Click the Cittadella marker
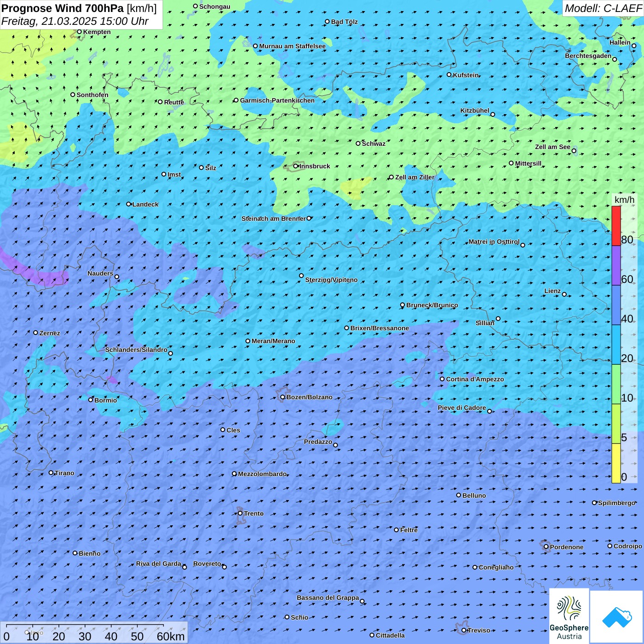 click(372, 635)
